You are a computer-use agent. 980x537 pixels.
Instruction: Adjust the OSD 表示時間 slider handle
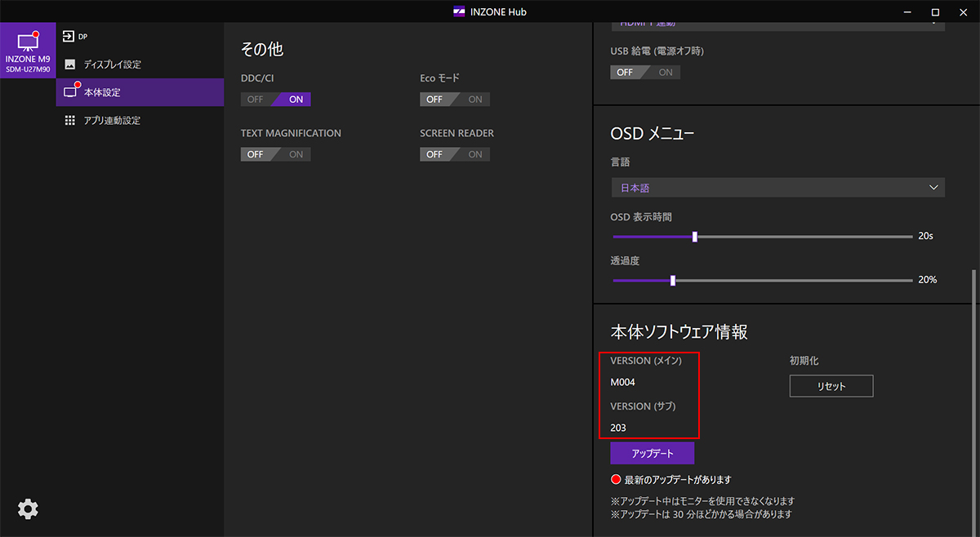(695, 237)
